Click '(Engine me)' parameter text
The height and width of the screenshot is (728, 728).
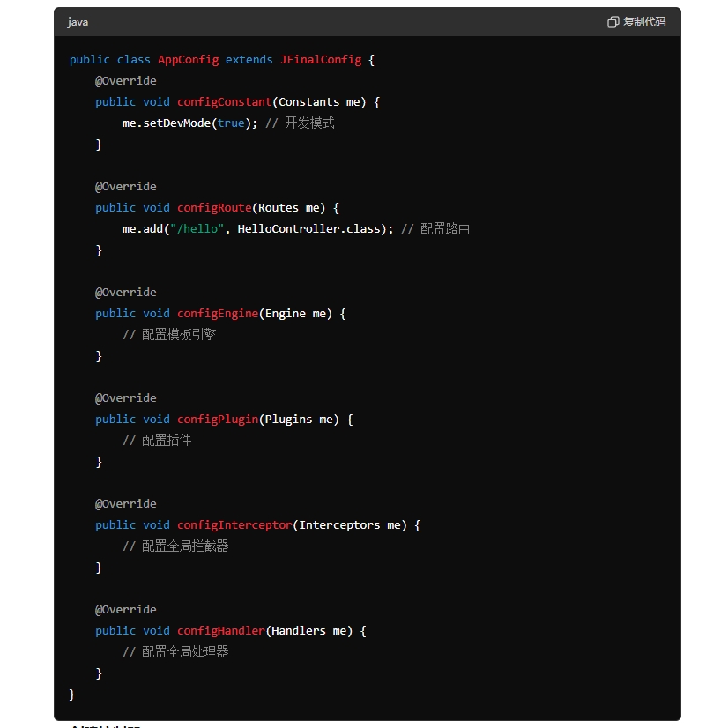[x=295, y=314]
